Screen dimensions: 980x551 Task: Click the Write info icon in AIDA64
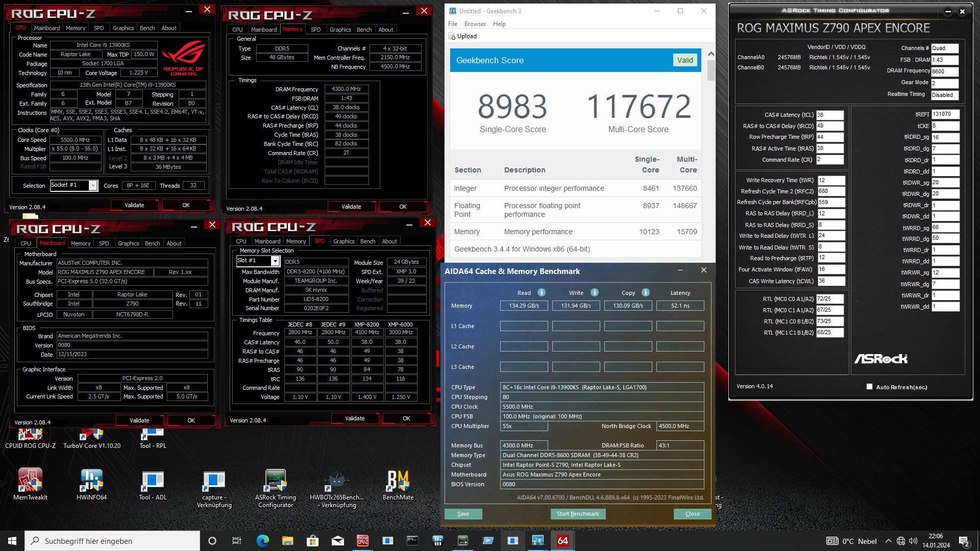point(595,292)
